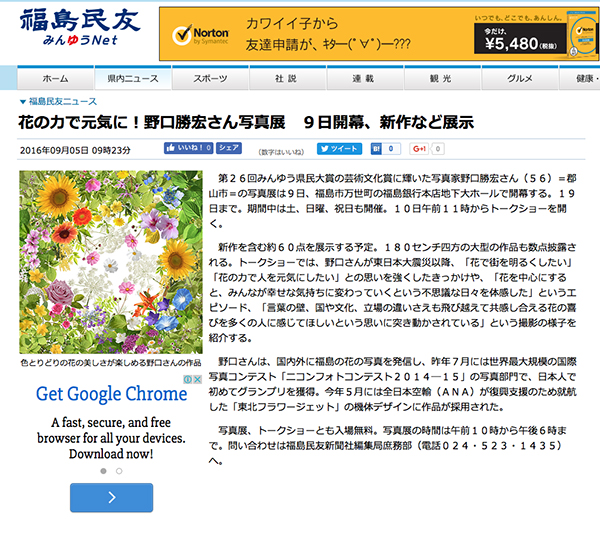Switch to the スポーツ navigation tab
The height and width of the screenshot is (540, 600).
(x=210, y=78)
